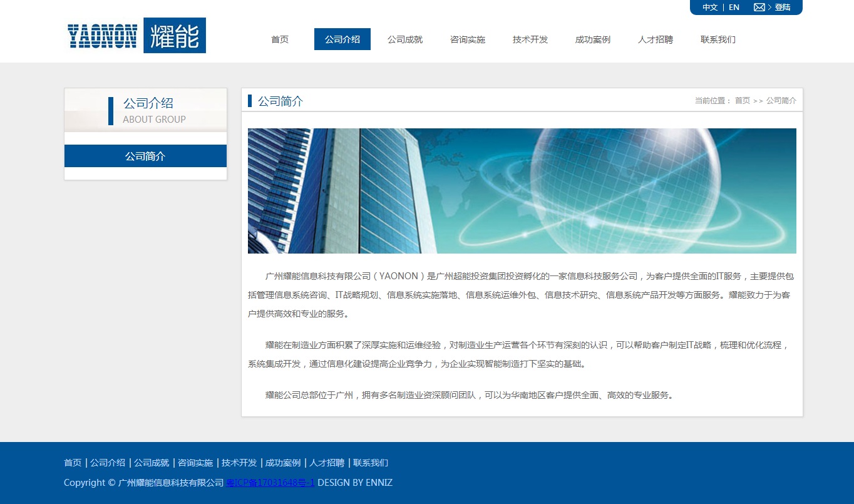
Task: Click 公司成就 in the footer links
Action: [152, 463]
